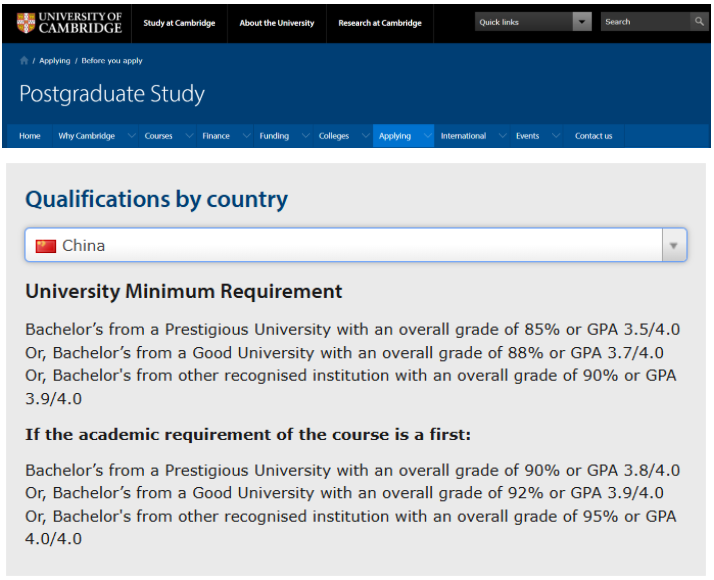This screenshot has width=714, height=580.
Task: Expand the Events submenu chevron
Action: pos(556,136)
